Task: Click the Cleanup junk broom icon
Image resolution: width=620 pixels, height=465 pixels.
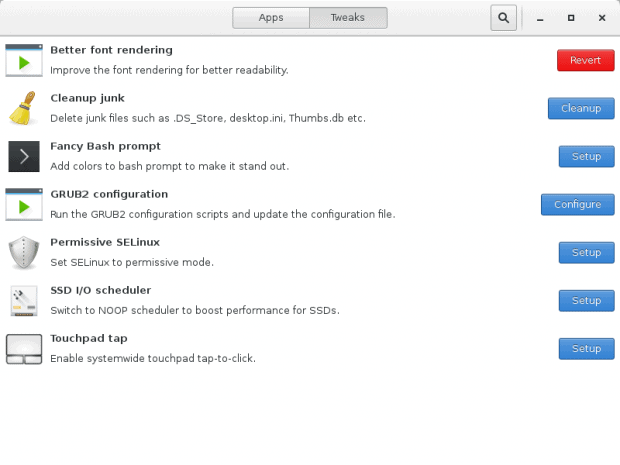Action: click(23, 108)
